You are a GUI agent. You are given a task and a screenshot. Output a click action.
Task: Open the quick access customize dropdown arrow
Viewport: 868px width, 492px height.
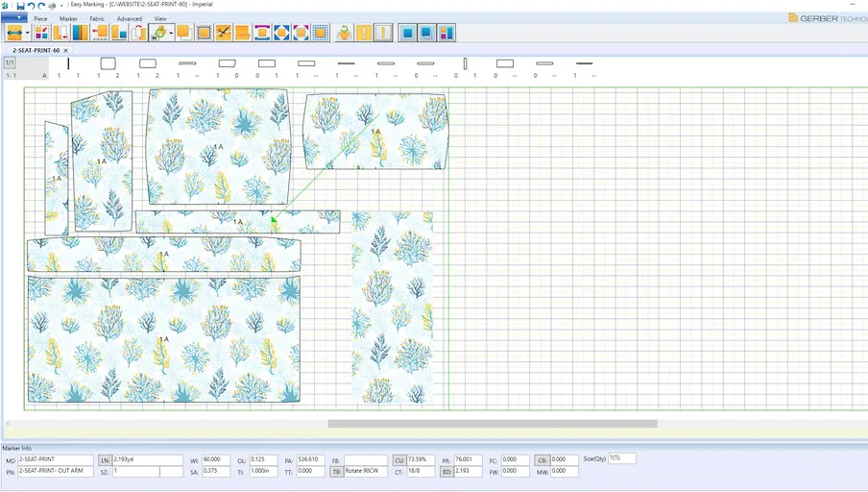[61, 6]
